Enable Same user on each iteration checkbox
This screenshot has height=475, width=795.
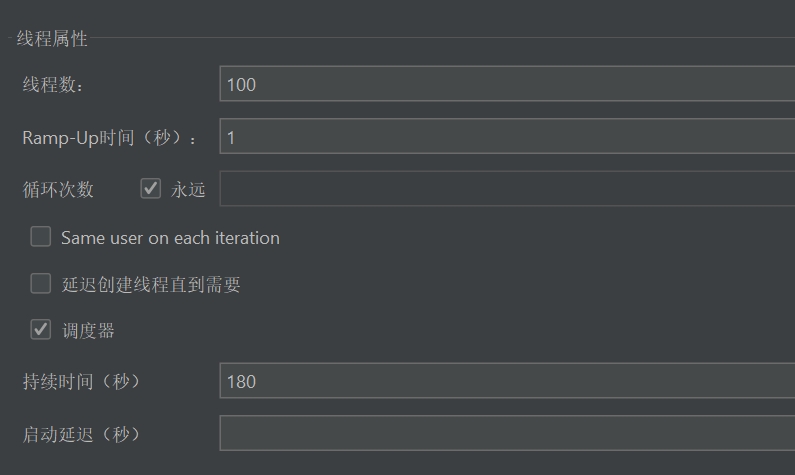click(41, 237)
